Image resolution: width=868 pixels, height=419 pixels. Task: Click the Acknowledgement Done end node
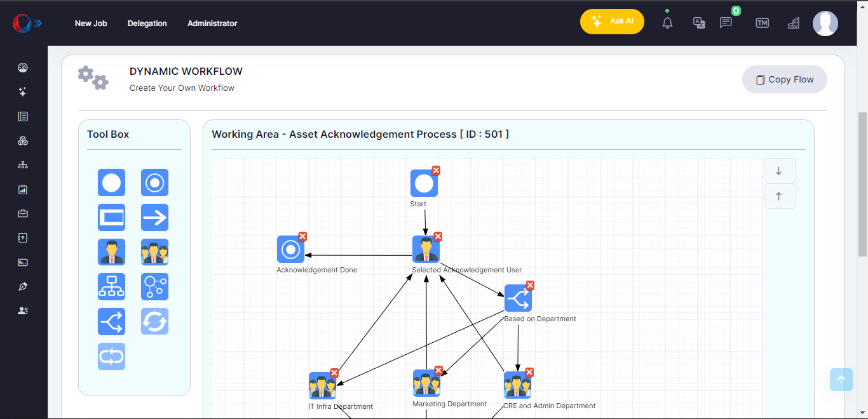point(290,249)
